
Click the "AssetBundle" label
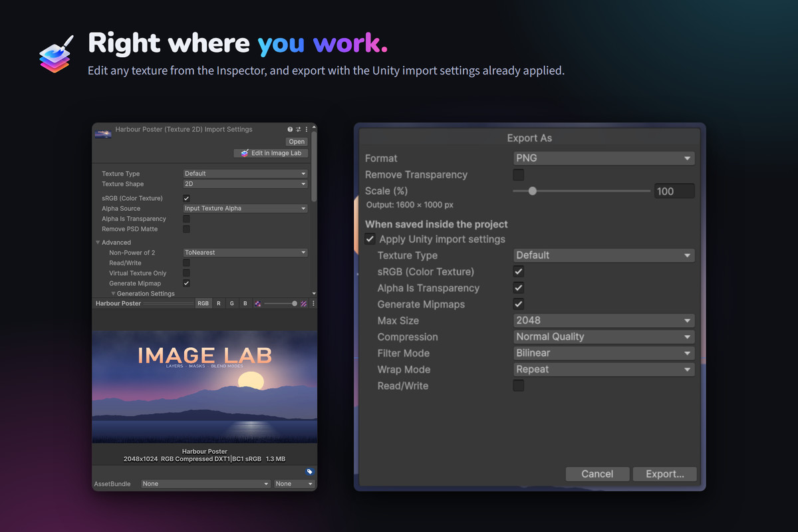(112, 483)
